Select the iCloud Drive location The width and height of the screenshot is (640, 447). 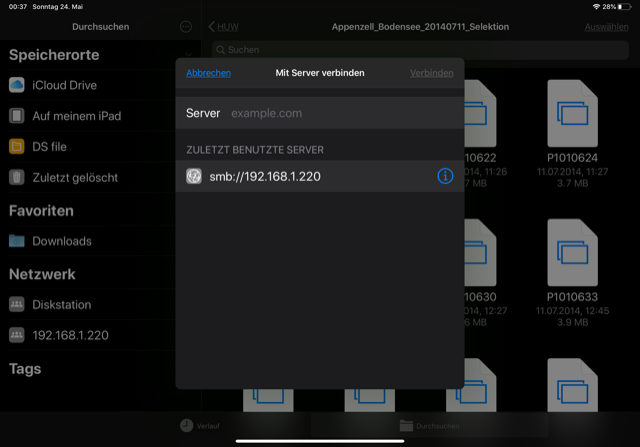[x=64, y=85]
